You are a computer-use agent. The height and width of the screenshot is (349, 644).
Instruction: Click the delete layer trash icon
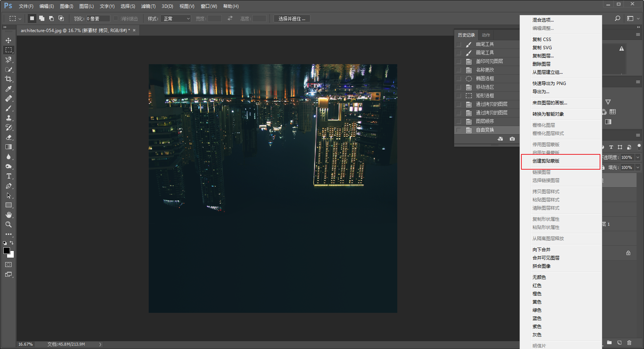[629, 343]
